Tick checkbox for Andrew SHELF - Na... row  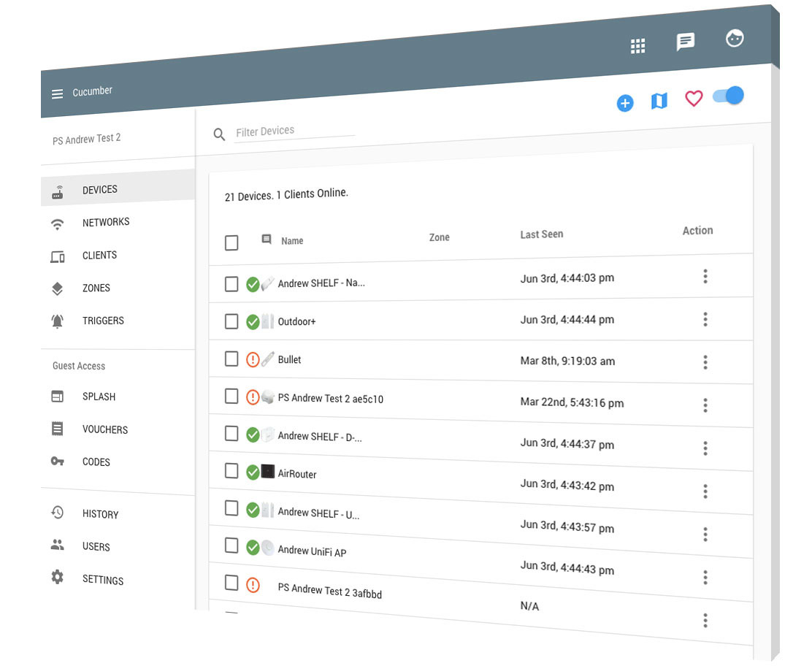point(231,284)
